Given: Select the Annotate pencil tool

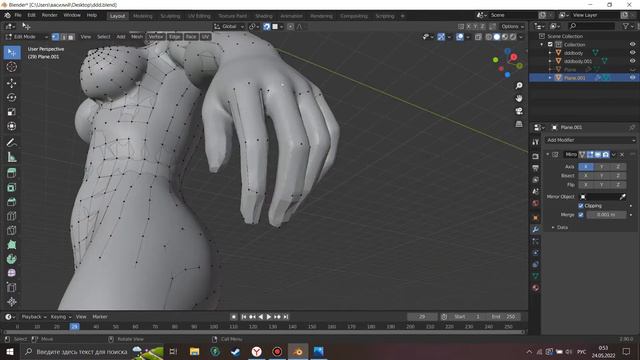Looking at the screenshot, I should click(x=11, y=142).
